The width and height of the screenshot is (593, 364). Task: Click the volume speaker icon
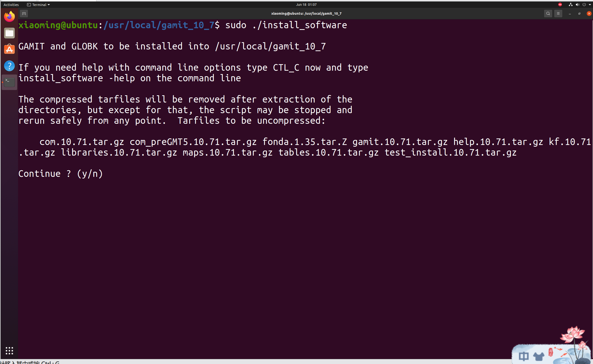click(577, 5)
